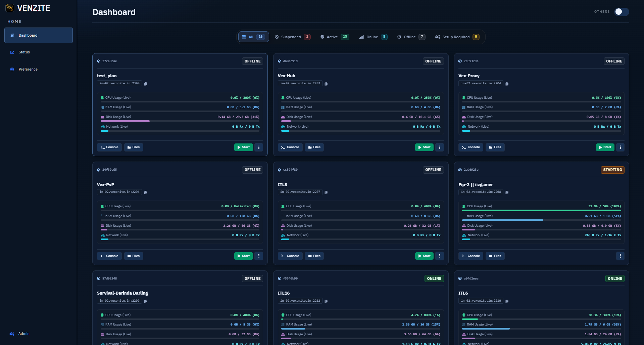The height and width of the screenshot is (345, 644).
Task: Copy Fip-2 || iizgamer address icon
Action: click(507, 192)
